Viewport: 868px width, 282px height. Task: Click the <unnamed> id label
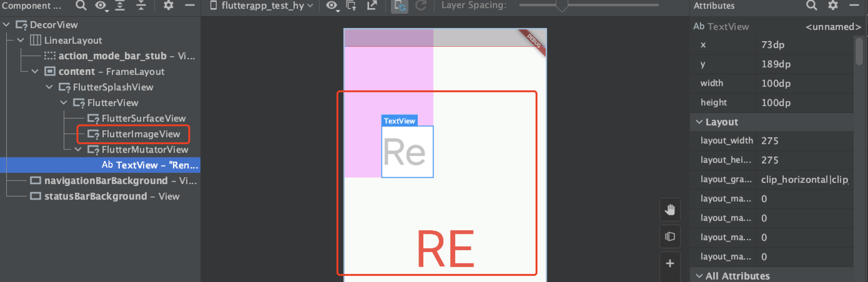(833, 27)
